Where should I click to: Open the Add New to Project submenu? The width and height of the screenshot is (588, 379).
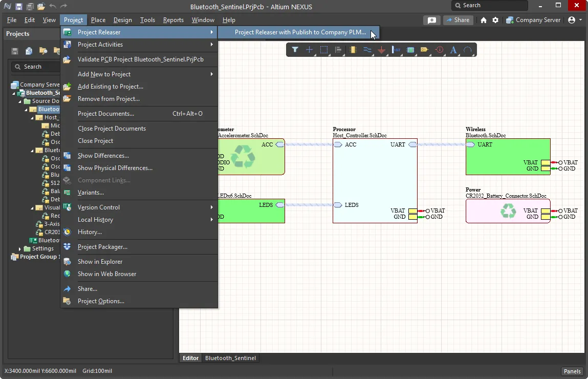(139, 74)
